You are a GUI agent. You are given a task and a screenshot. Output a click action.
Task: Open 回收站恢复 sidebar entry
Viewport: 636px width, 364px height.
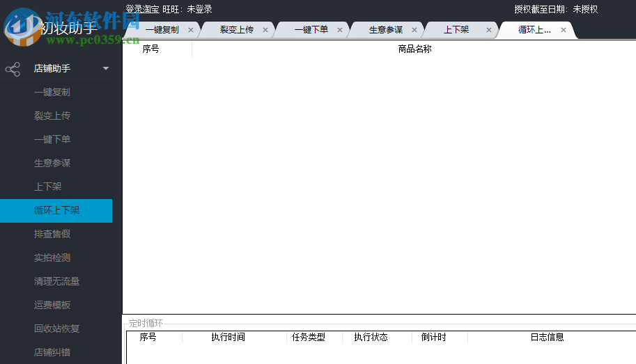[x=56, y=329]
